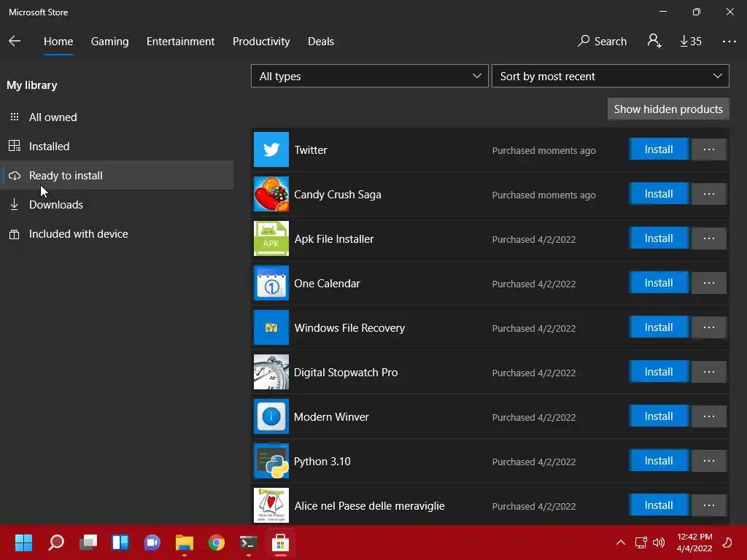This screenshot has width=747, height=560.
Task: Click more options for Digital Stopwatch Pro
Action: click(x=709, y=371)
